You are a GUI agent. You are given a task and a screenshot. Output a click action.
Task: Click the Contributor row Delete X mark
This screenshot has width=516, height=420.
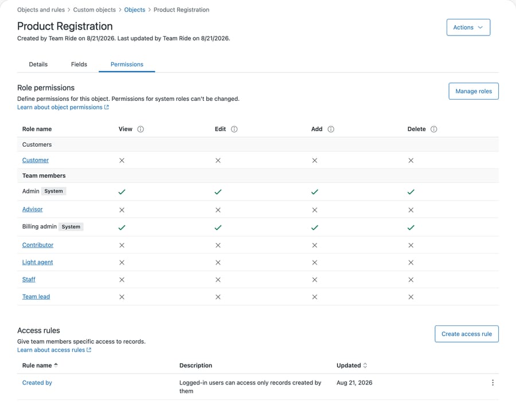click(411, 245)
